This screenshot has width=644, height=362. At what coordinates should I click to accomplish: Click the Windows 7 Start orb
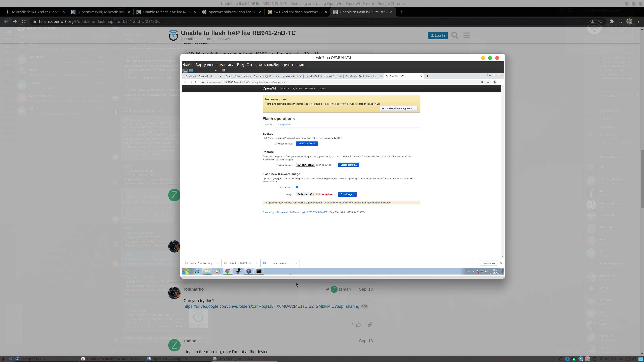pyautogui.click(x=186, y=271)
